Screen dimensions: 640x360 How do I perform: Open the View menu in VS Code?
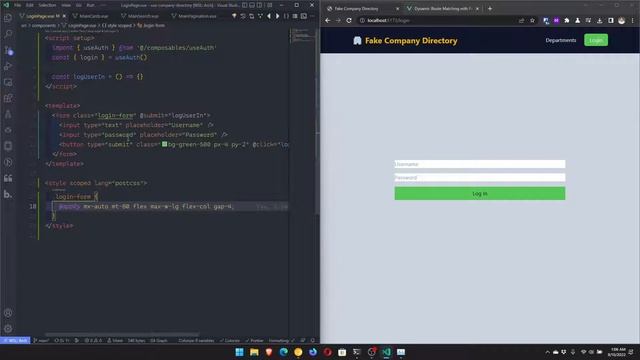tap(66, 5)
